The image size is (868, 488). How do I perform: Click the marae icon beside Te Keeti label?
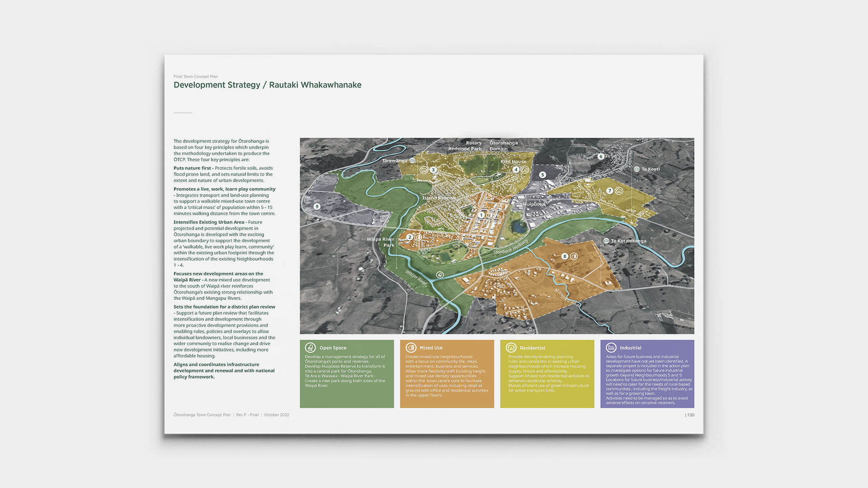click(x=637, y=169)
